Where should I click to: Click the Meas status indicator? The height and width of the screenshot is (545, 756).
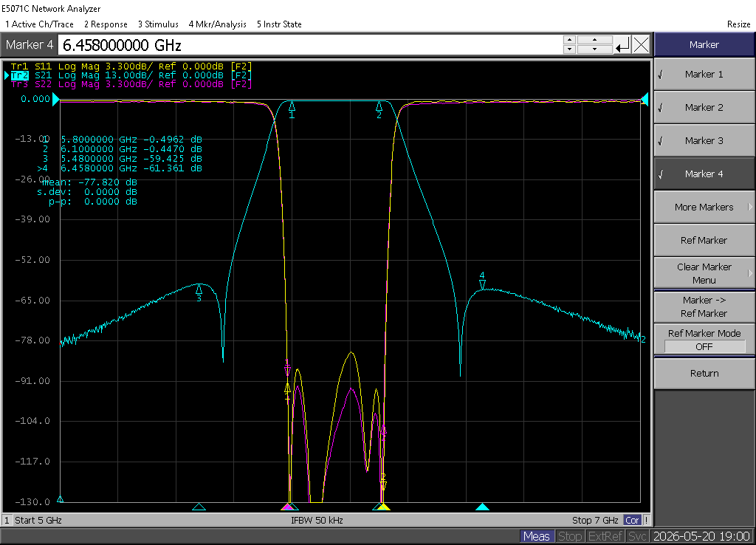[536, 536]
